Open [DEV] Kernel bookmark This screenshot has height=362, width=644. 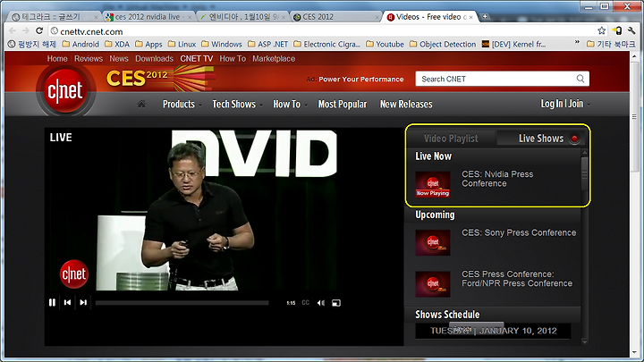(x=513, y=45)
